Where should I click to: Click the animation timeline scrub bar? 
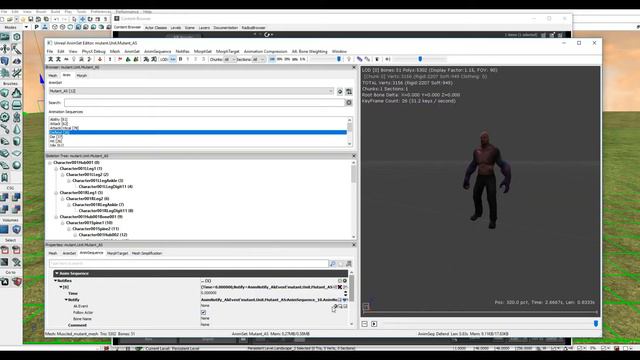[x=480, y=313]
